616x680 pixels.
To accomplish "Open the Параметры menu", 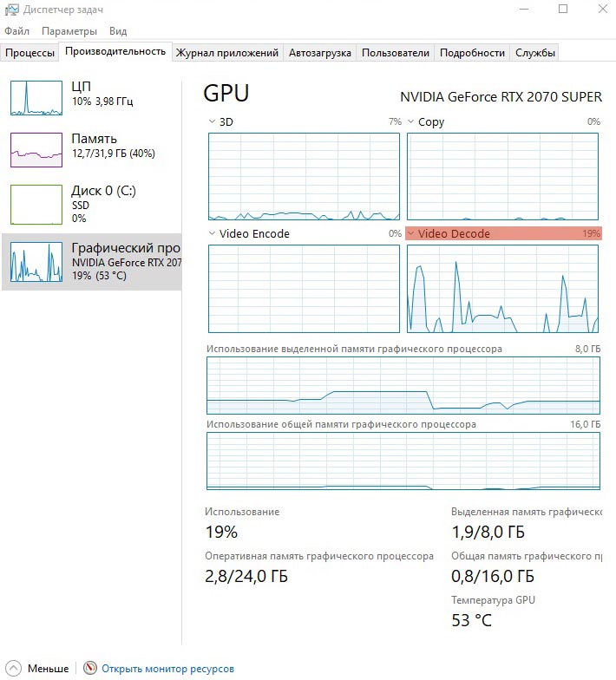I will 69,31.
